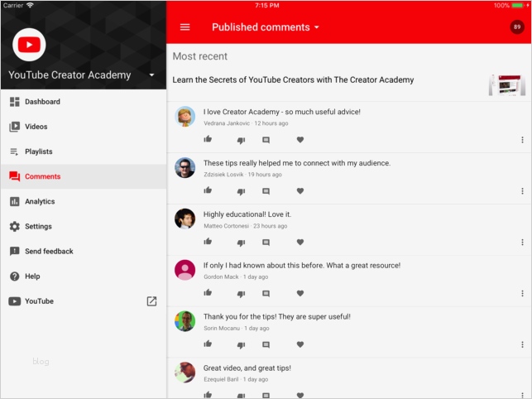This screenshot has height=399, width=532.
Task: Choose Send feedback in the sidebar
Action: point(84,252)
